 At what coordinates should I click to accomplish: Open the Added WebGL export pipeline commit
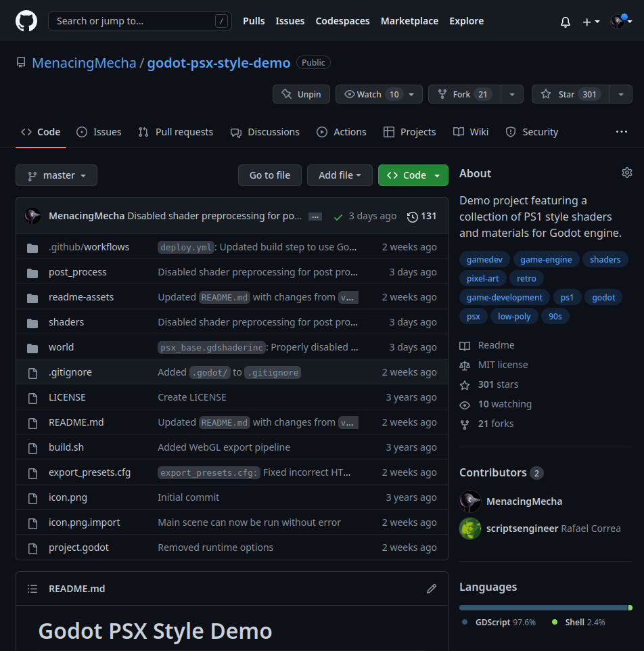click(x=224, y=447)
